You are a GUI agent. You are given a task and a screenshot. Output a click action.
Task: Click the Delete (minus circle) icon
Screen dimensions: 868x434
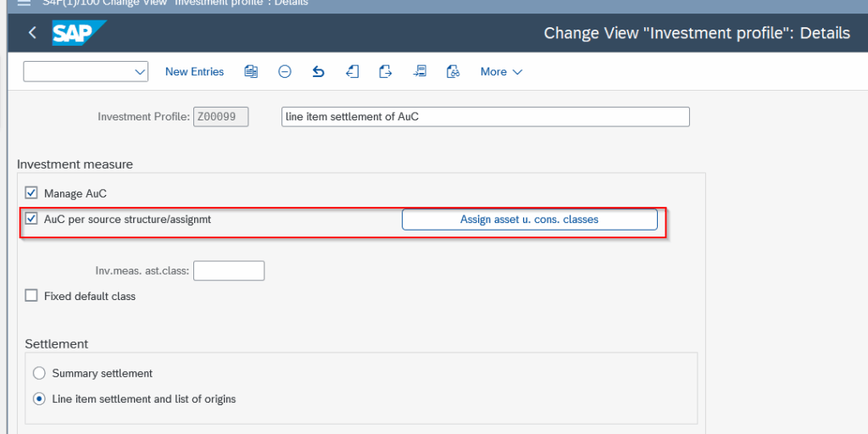(x=285, y=72)
